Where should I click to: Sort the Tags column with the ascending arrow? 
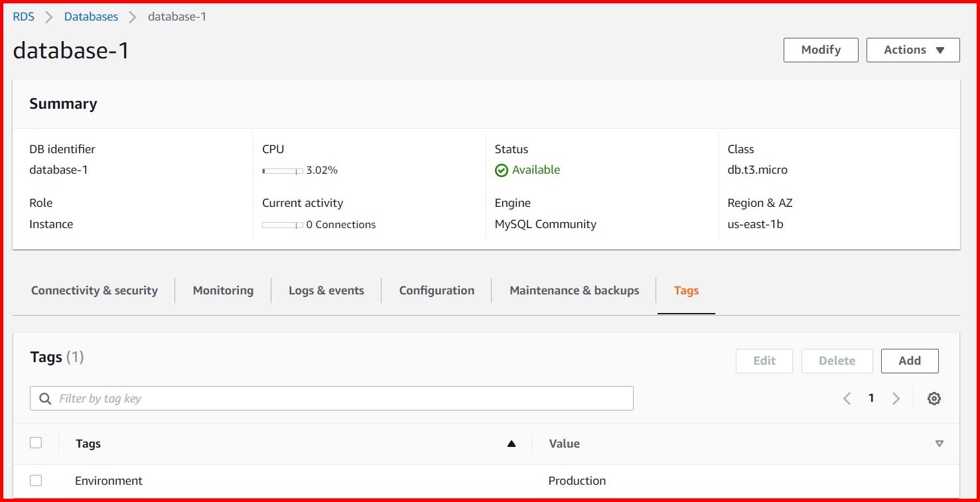pos(511,443)
